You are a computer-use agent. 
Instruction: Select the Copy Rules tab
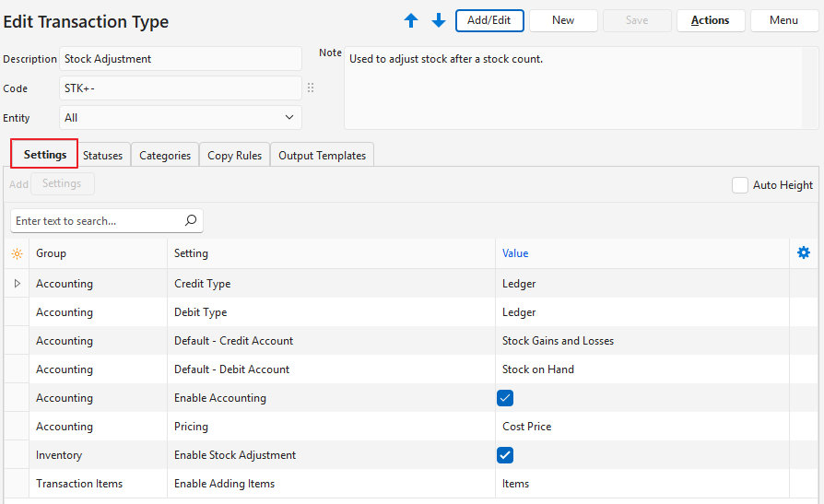(x=234, y=156)
